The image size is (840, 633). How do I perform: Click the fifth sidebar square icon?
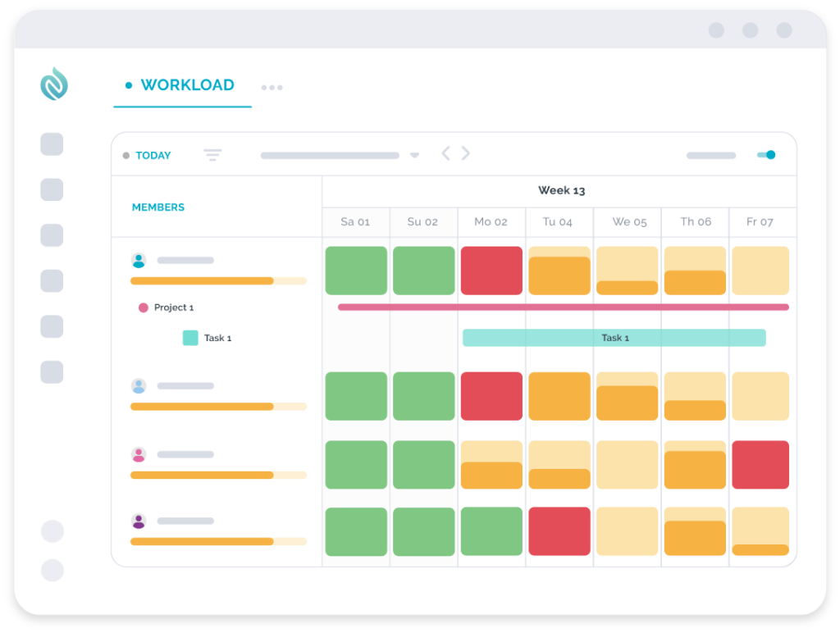[x=52, y=326]
